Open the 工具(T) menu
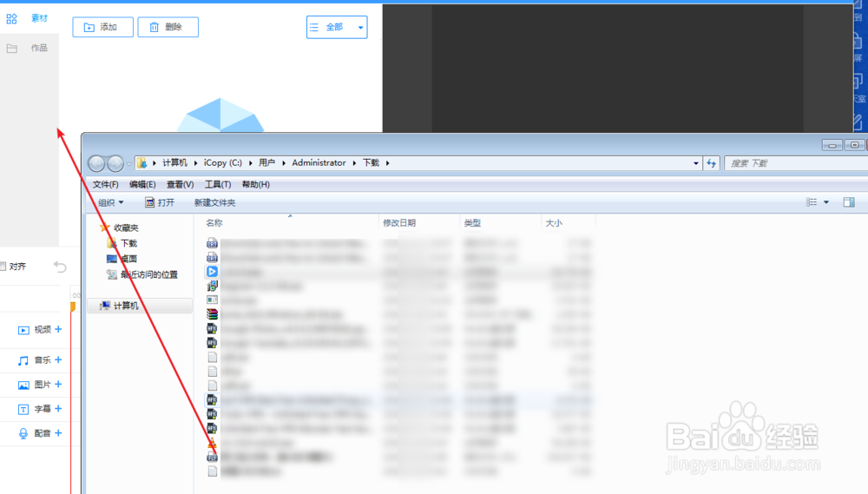868x494 pixels. coord(218,184)
